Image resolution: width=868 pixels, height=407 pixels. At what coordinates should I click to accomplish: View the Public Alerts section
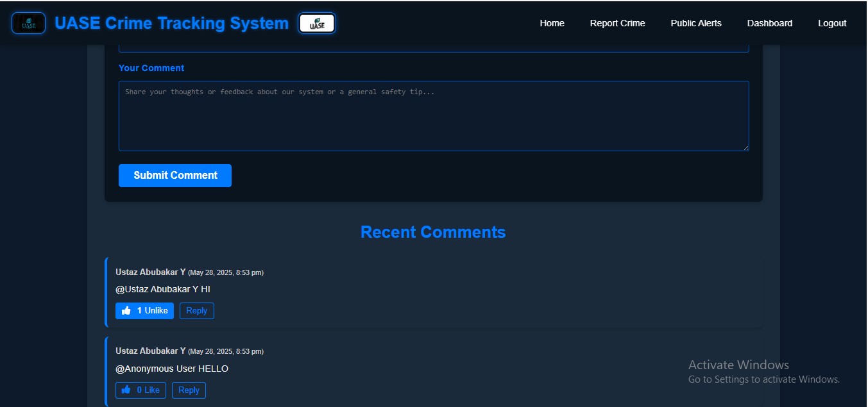click(695, 23)
